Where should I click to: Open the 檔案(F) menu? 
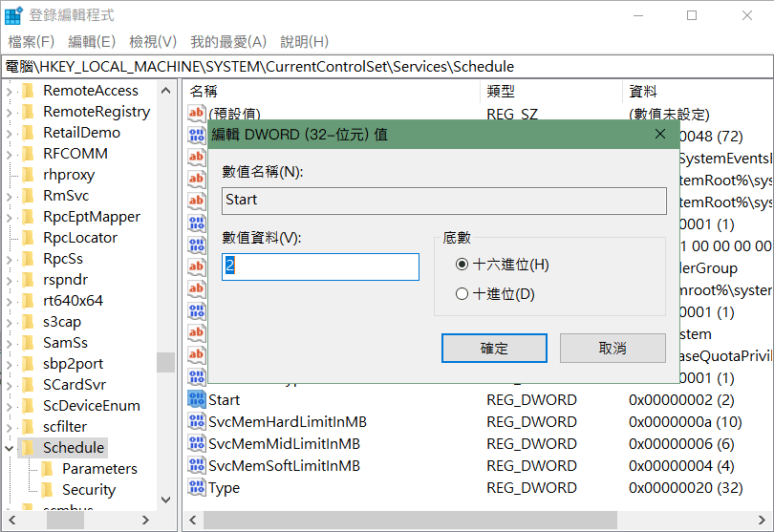coord(32,42)
